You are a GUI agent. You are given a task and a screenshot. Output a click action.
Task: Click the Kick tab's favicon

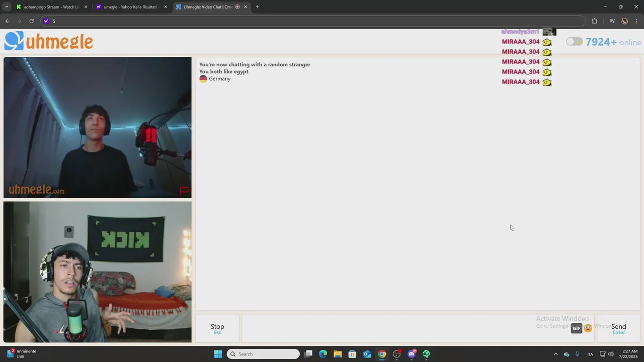(x=19, y=7)
